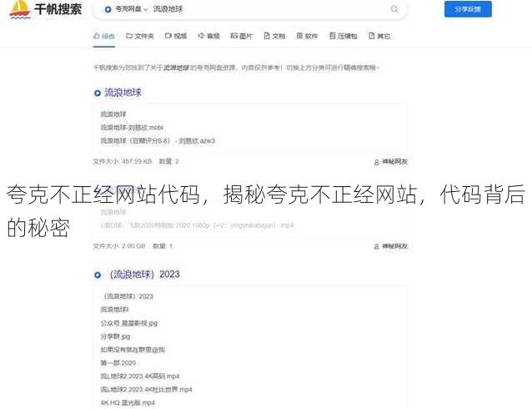
Task: Click 神秘网友 uploader of 2.00 GB result
Action: point(390,246)
